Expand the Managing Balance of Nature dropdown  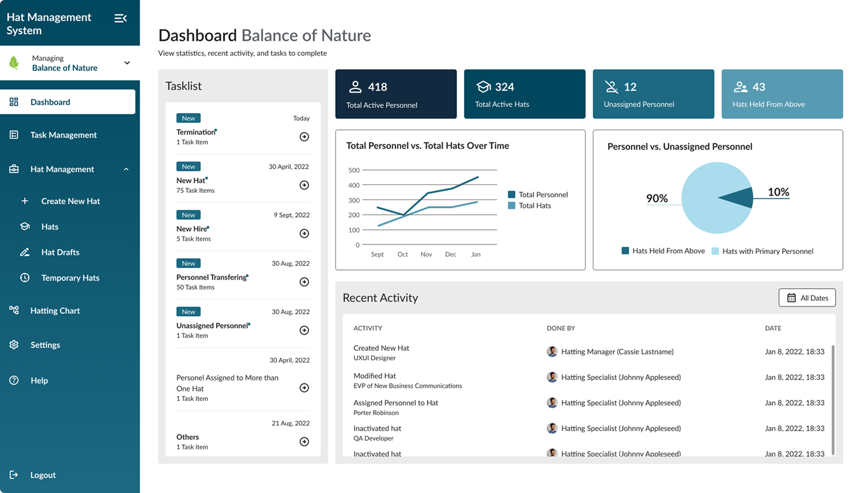pos(127,63)
